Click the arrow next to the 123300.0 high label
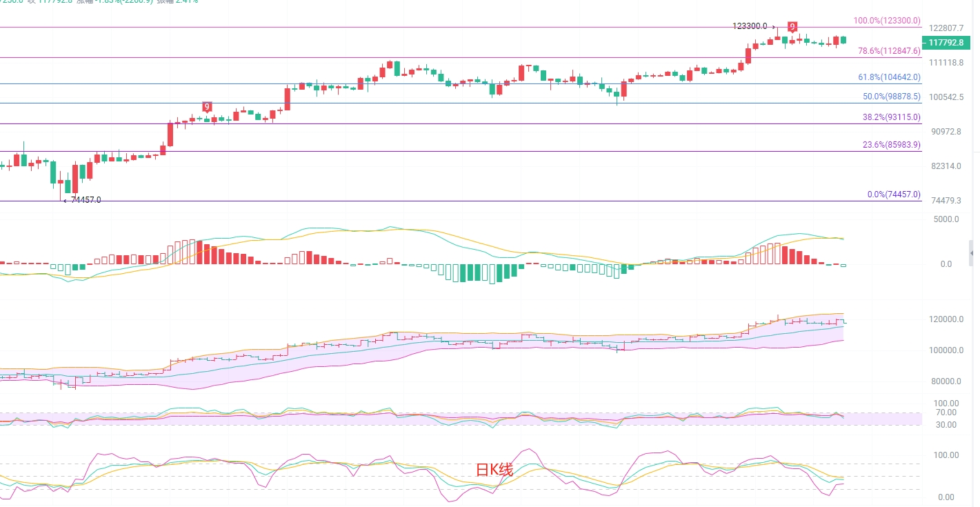Viewport: 980px width, 507px height. (x=774, y=26)
